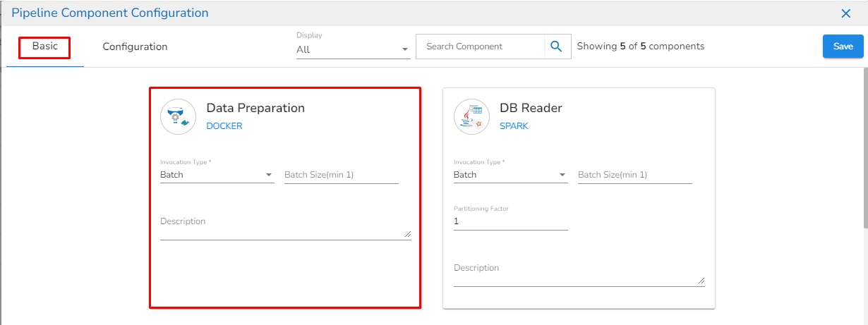The height and width of the screenshot is (325, 868).
Task: Click the Data Preparation description resize handle
Action: point(407,233)
